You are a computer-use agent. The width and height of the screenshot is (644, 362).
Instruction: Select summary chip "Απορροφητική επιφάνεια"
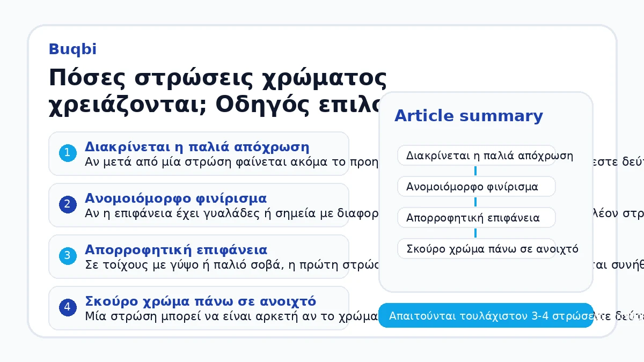[477, 218]
